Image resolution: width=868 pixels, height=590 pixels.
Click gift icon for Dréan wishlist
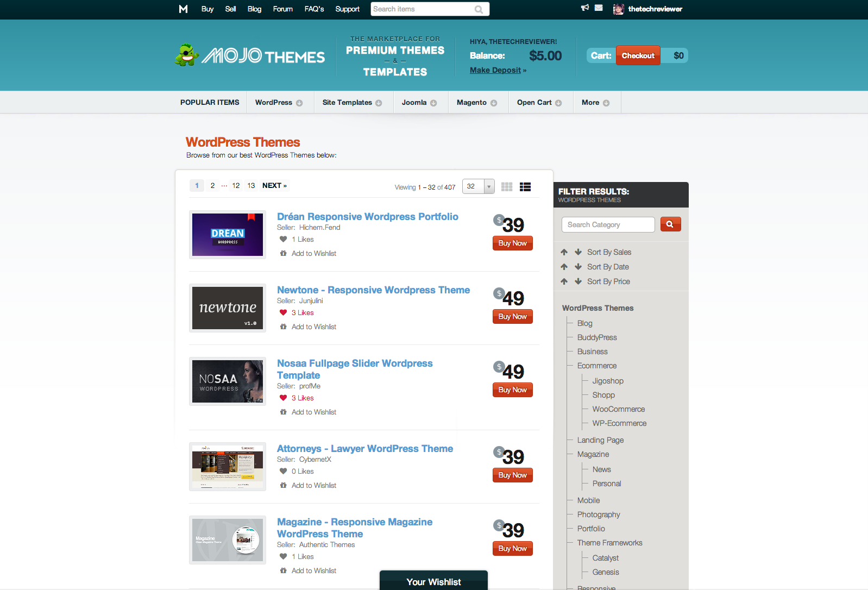coord(283,253)
